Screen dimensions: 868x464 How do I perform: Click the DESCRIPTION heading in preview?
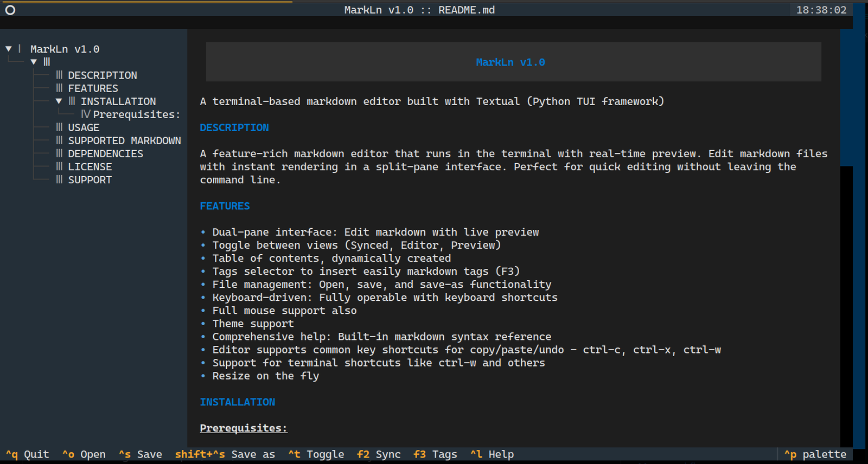pos(234,127)
